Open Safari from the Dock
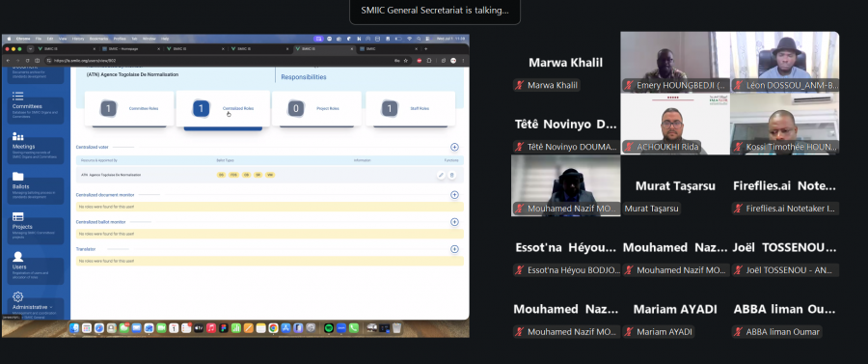 click(x=99, y=328)
